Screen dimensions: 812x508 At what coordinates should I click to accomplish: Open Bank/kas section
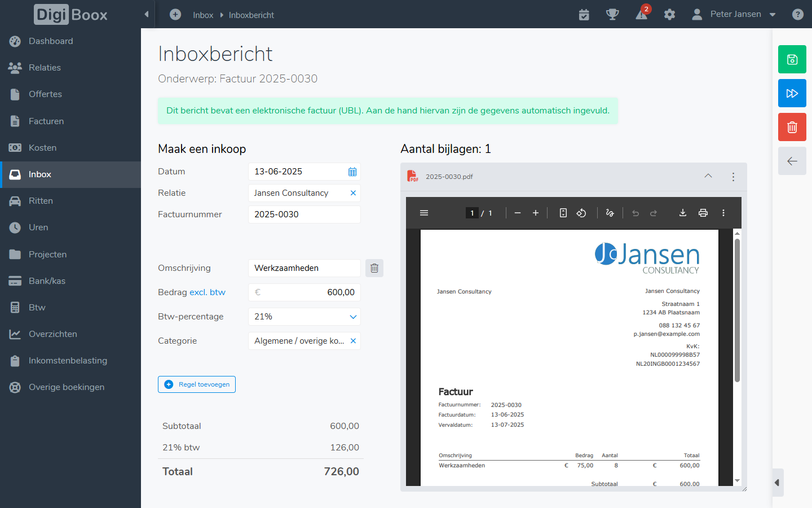click(x=70, y=281)
